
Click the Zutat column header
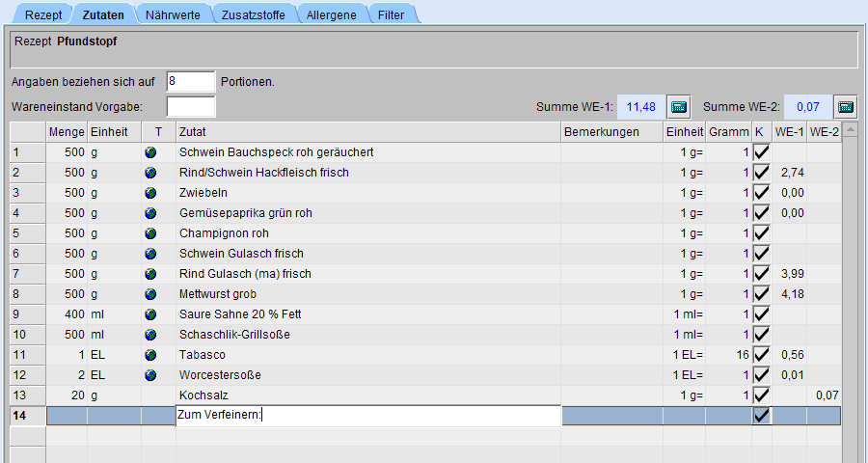click(366, 132)
